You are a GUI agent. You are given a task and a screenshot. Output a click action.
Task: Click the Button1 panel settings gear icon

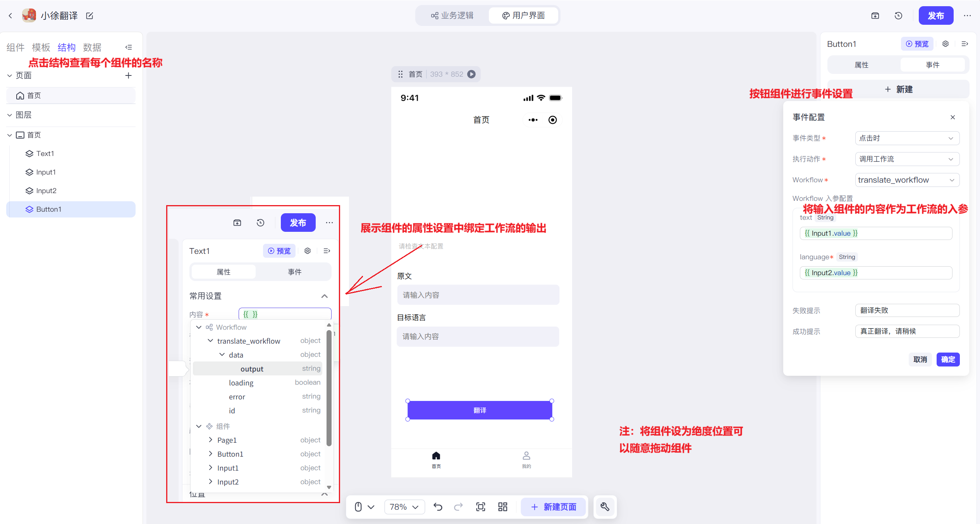point(946,44)
